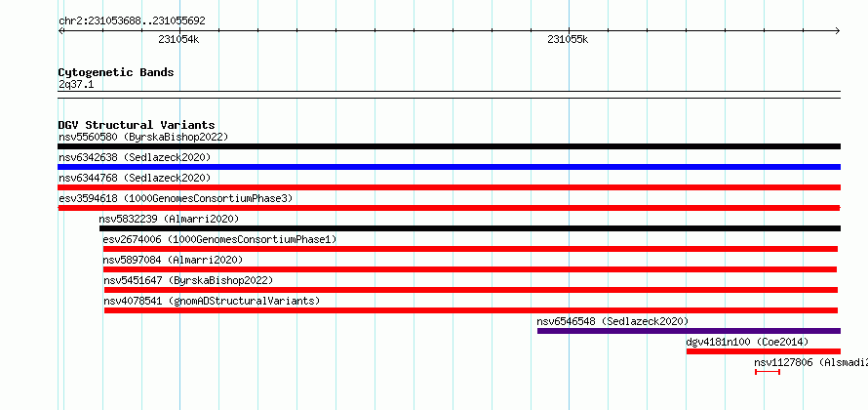Click the nsv5560580 (ByrskaBishop2022) label
The height and width of the screenshot is (410, 868).
[142, 137]
